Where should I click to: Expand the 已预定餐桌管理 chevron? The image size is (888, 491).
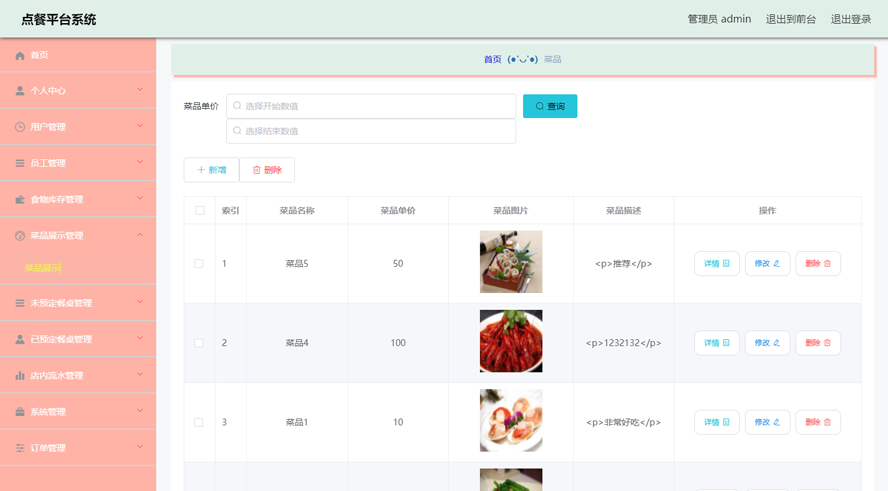pos(140,338)
